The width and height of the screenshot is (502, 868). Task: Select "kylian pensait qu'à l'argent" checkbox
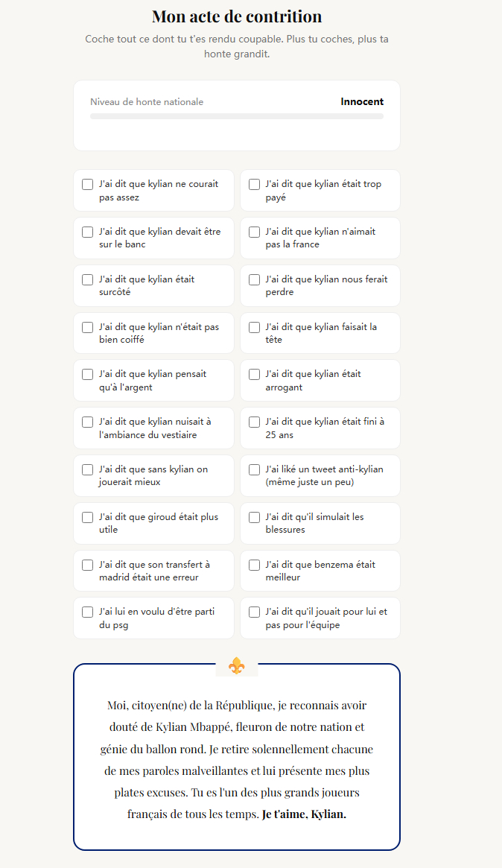tap(87, 374)
